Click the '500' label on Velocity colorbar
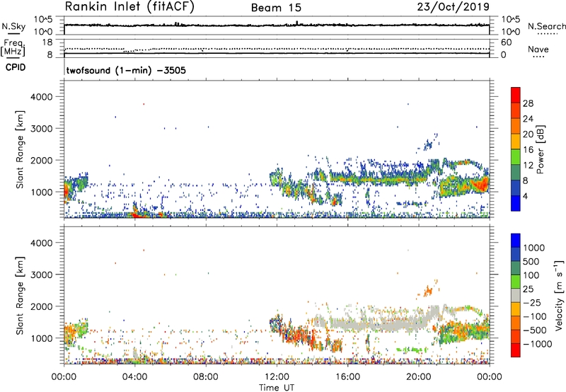 click(x=531, y=262)
